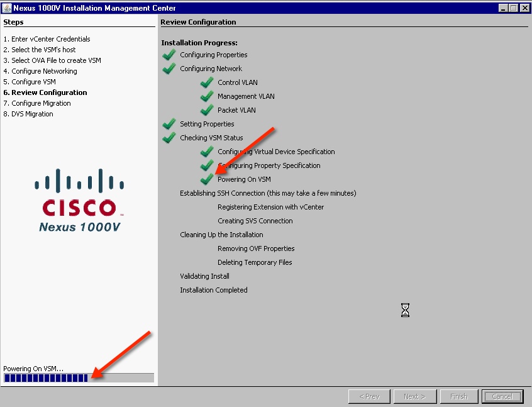Screen dimensions: 532x407
Task: Click Creating SVS Connection text
Action: [x=255, y=221]
